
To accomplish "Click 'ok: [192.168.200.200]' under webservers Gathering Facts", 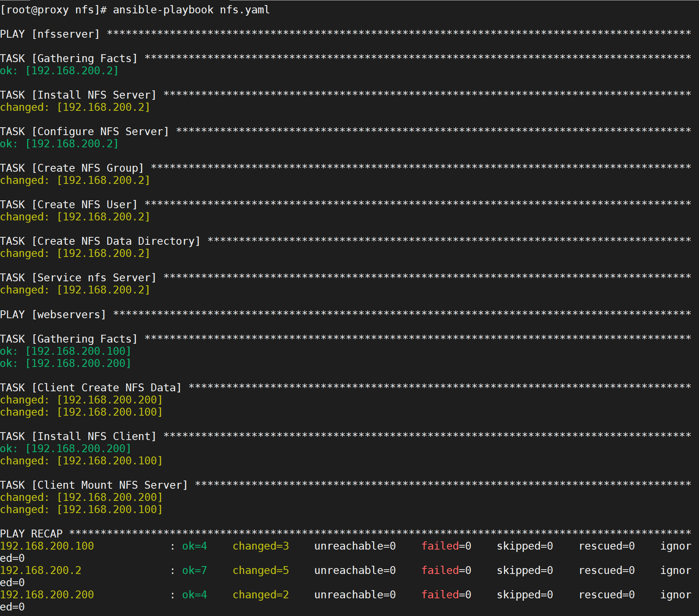I will click(x=66, y=363).
